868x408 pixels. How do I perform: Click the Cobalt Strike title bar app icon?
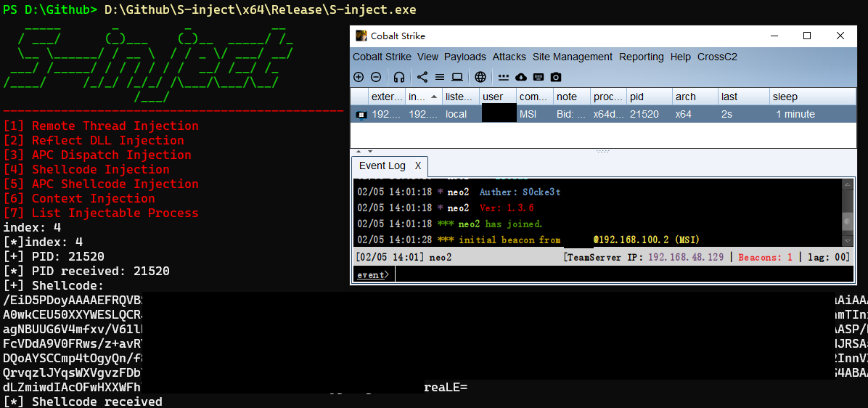(361, 36)
